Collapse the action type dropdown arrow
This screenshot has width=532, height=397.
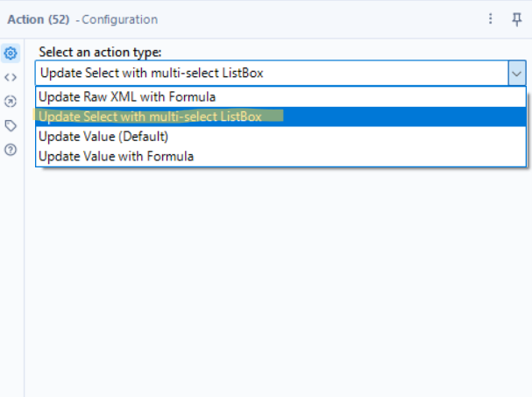(x=516, y=74)
